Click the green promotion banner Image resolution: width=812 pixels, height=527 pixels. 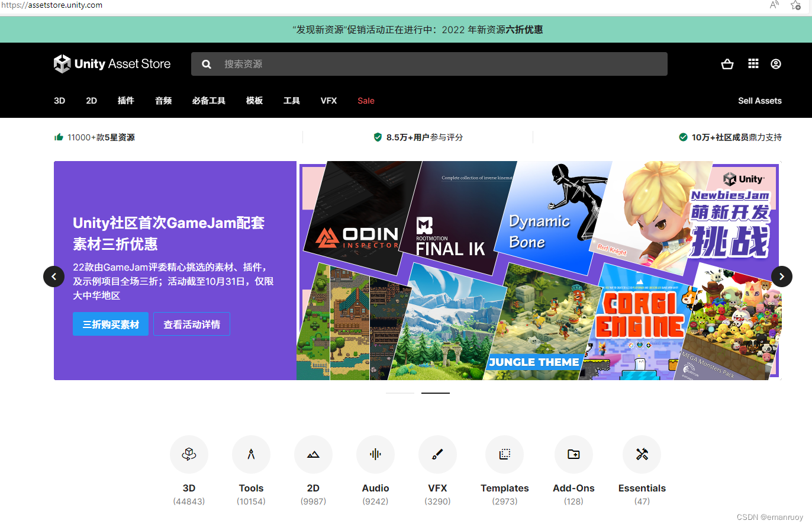click(x=406, y=30)
